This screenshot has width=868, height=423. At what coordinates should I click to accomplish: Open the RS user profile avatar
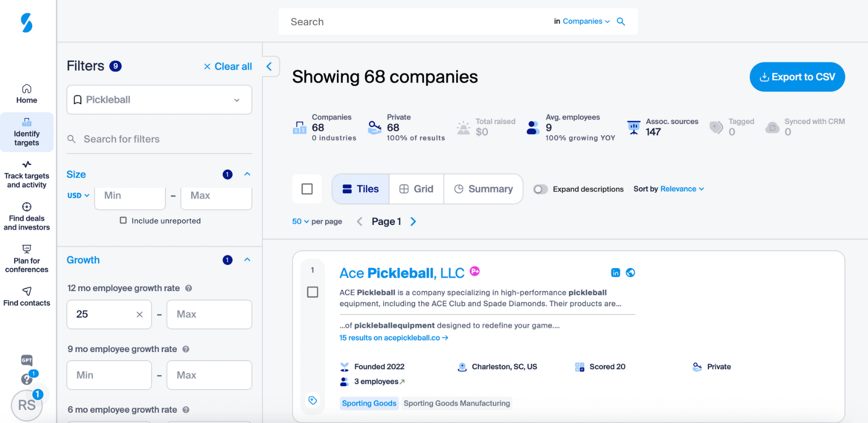(26, 405)
